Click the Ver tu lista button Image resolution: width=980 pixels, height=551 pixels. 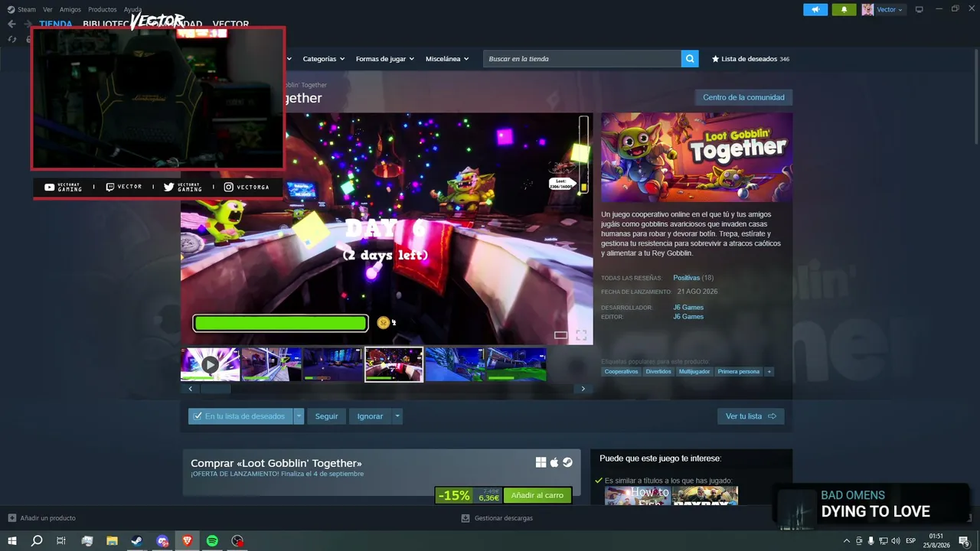coord(750,416)
